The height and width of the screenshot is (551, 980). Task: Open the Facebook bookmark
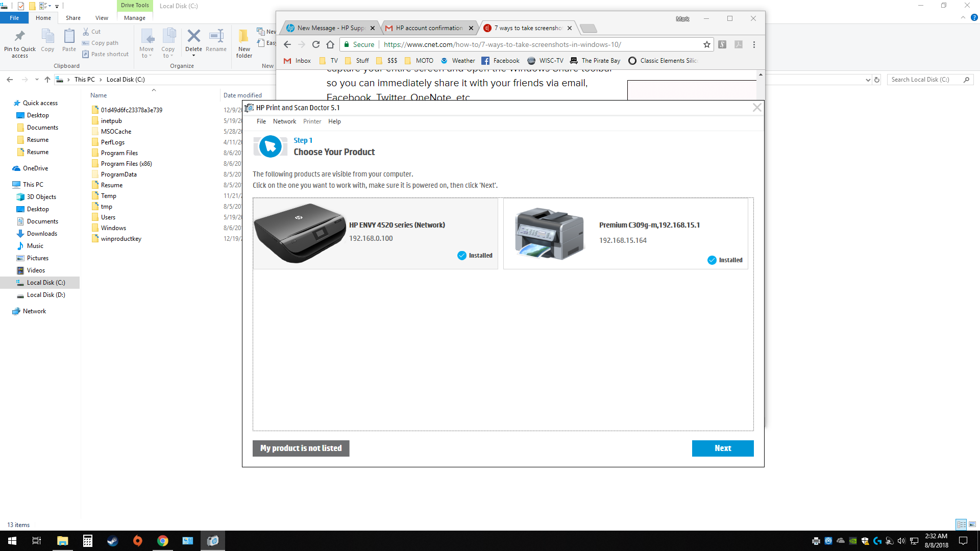tap(500, 61)
